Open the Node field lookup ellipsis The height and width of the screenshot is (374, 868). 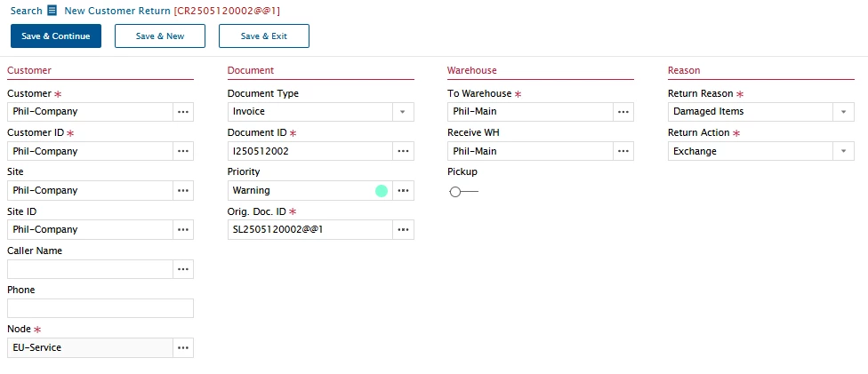(x=183, y=347)
